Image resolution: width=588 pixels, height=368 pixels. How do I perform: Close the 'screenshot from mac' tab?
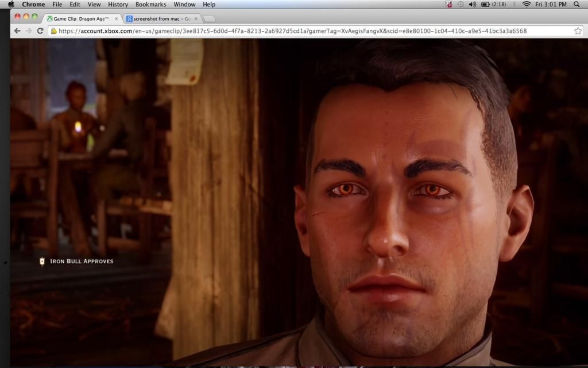196,19
